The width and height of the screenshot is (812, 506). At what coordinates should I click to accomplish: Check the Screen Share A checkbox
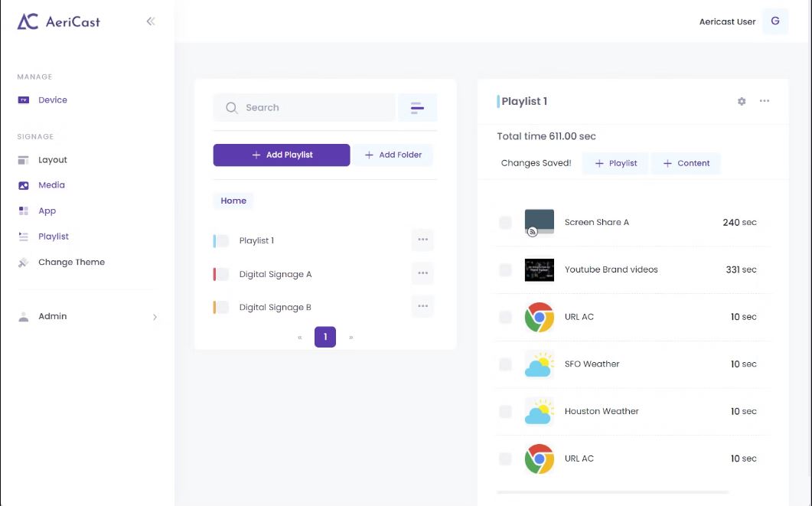pos(505,223)
